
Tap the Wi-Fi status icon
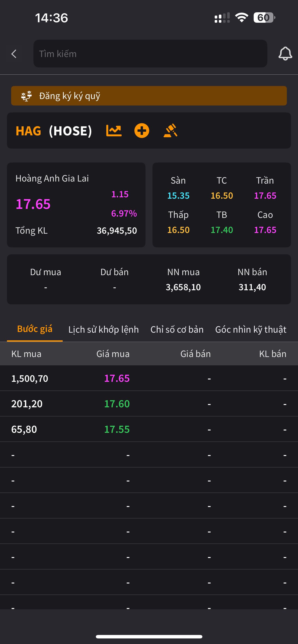point(241,17)
